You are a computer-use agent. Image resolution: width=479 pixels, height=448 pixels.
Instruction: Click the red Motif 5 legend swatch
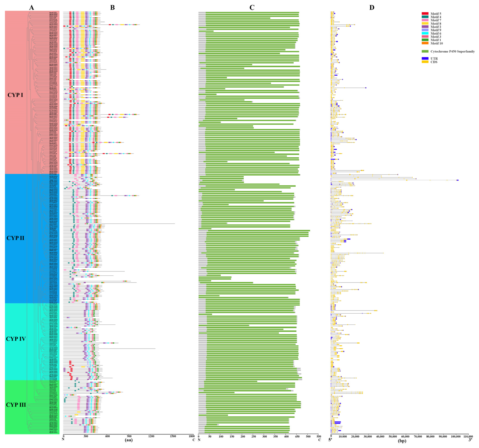[425, 14]
